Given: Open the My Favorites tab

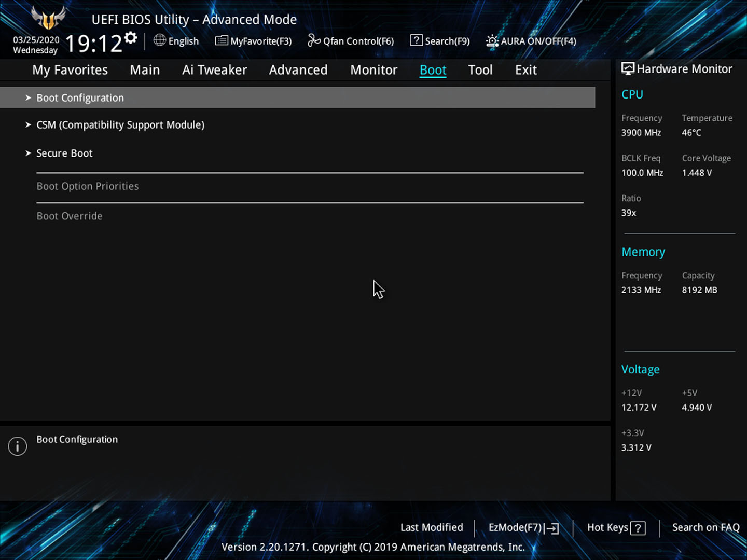Looking at the screenshot, I should (x=70, y=70).
